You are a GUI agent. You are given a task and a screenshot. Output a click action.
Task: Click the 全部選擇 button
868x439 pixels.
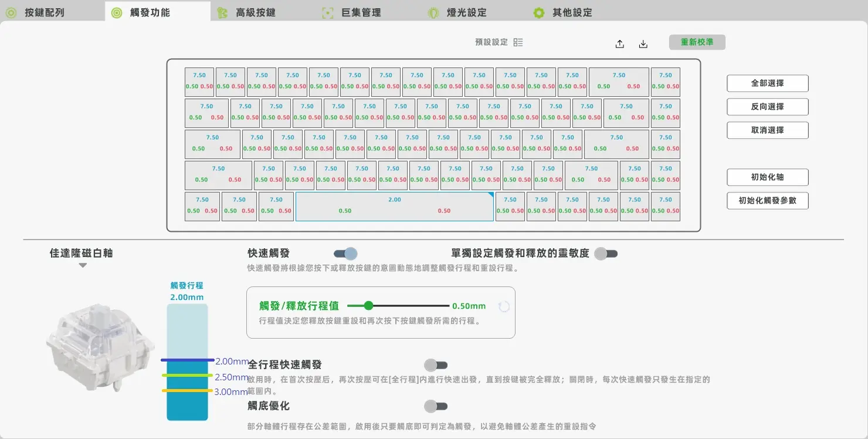767,83
